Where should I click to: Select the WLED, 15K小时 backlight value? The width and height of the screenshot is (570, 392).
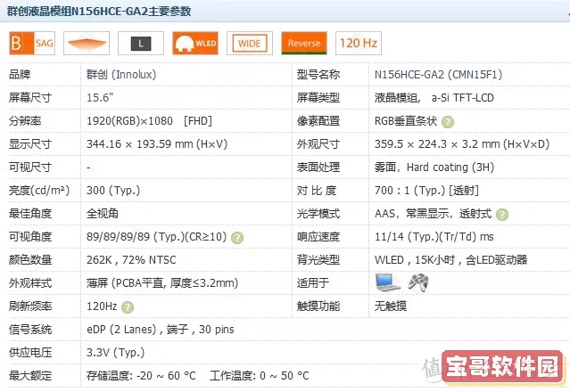click(x=450, y=260)
